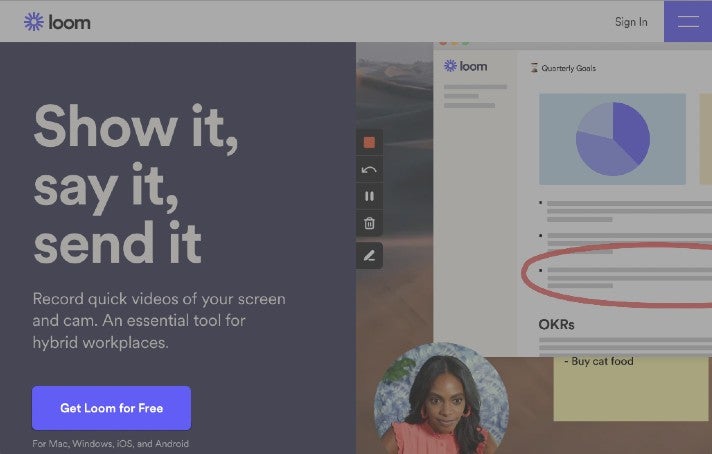Viewport: 712px width, 454px height.
Task: Select the pen drawing tool icon
Action: coord(369,256)
